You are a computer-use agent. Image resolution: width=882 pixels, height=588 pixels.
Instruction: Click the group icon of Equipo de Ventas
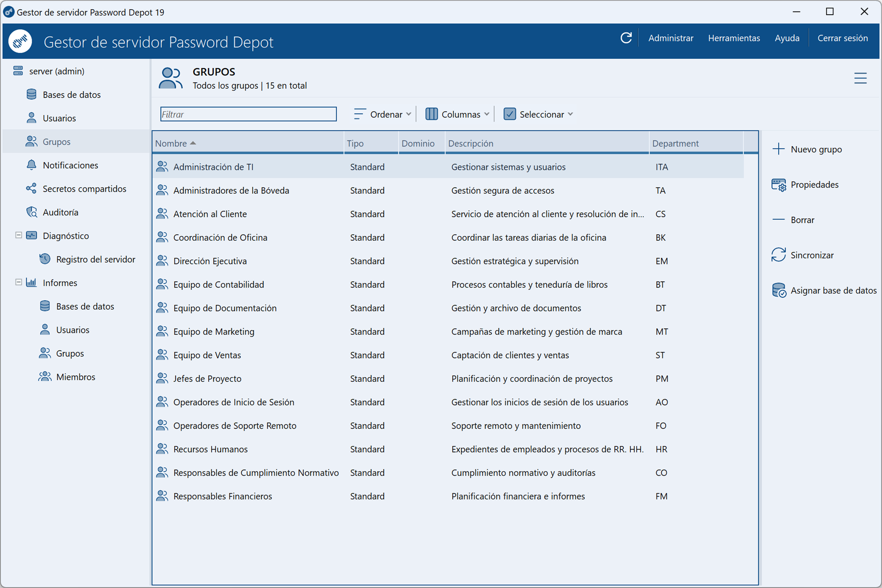[x=162, y=355]
